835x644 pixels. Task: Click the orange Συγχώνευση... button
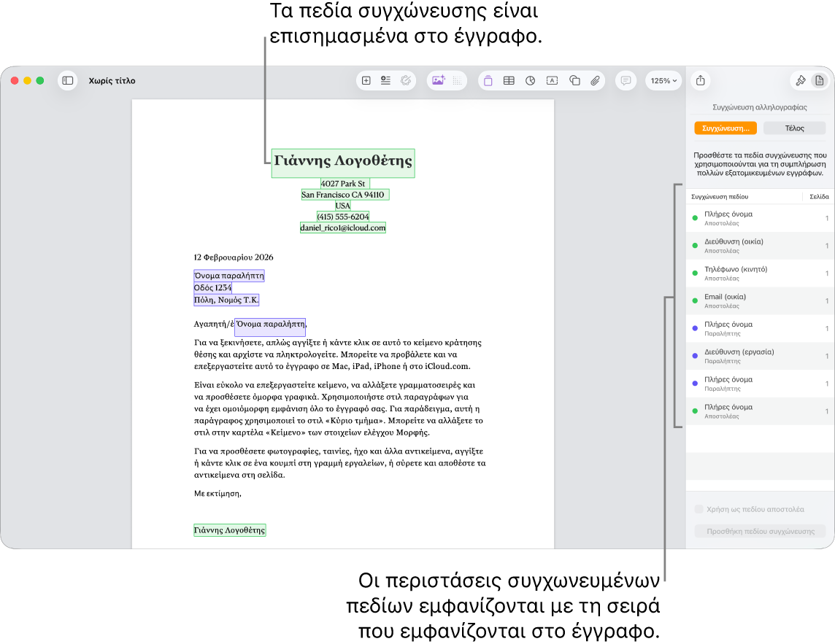[x=726, y=128]
